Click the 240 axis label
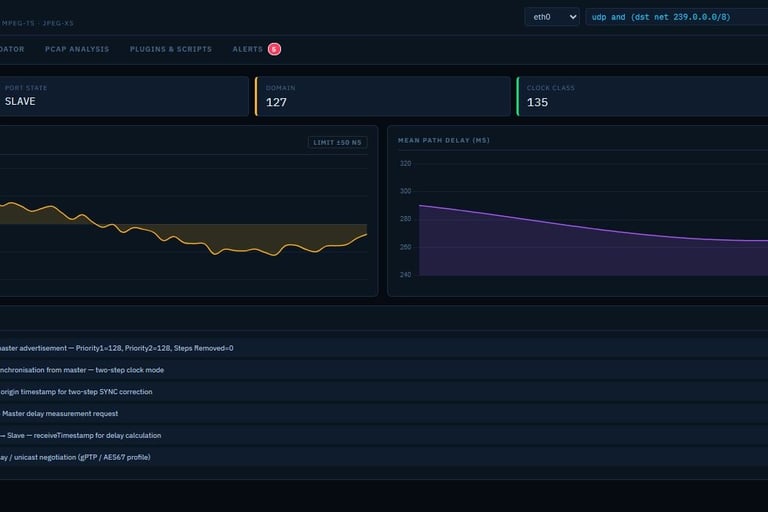Screen dimensions: 768x512 pyautogui.click(x=406, y=275)
